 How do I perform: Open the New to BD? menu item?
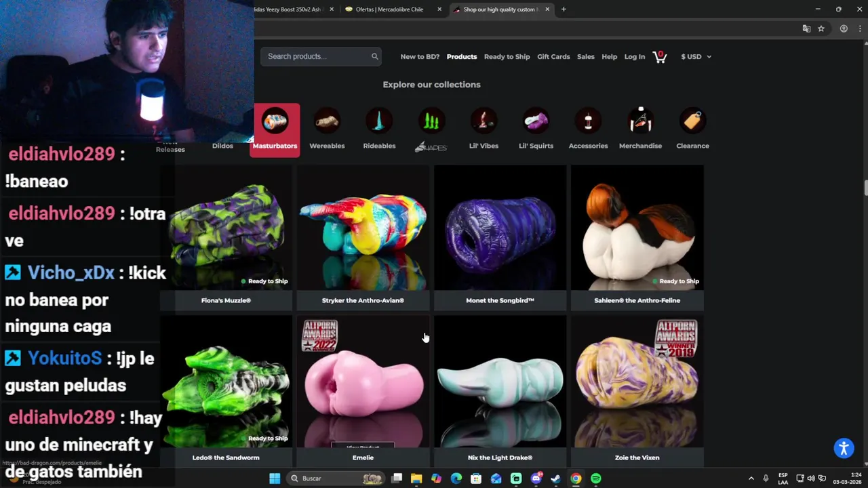click(x=420, y=57)
